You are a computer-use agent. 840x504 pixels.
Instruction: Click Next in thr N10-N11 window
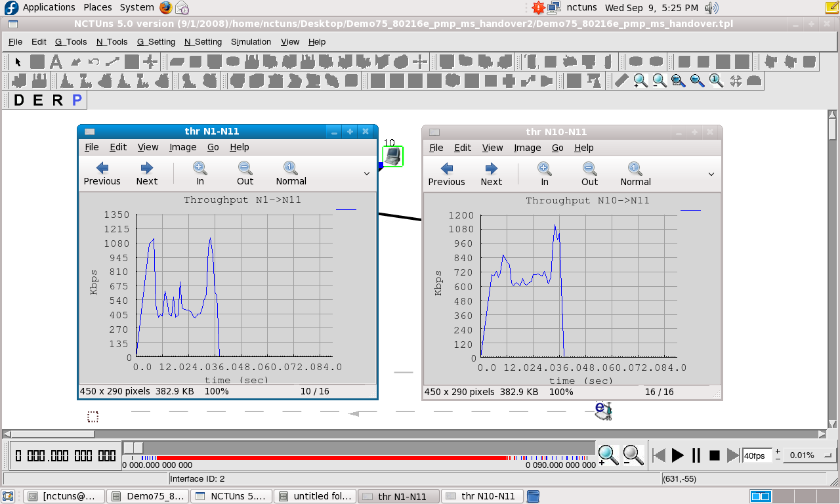(491, 175)
